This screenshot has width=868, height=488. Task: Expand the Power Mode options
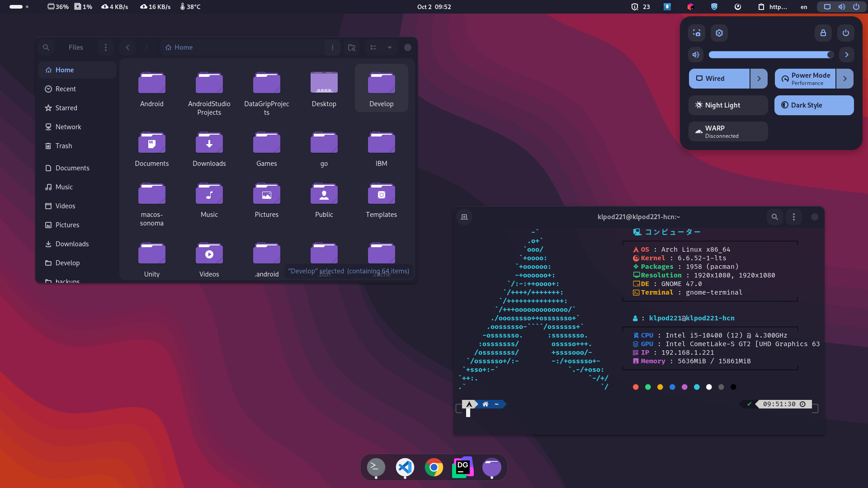coord(845,79)
